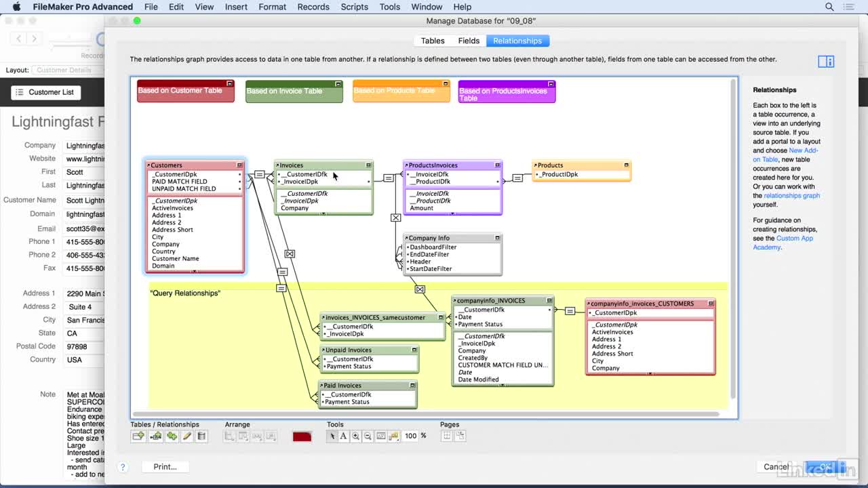Click the field scroll arrow under Customers table
Viewport: 868px width, 488px height.
[x=195, y=271]
